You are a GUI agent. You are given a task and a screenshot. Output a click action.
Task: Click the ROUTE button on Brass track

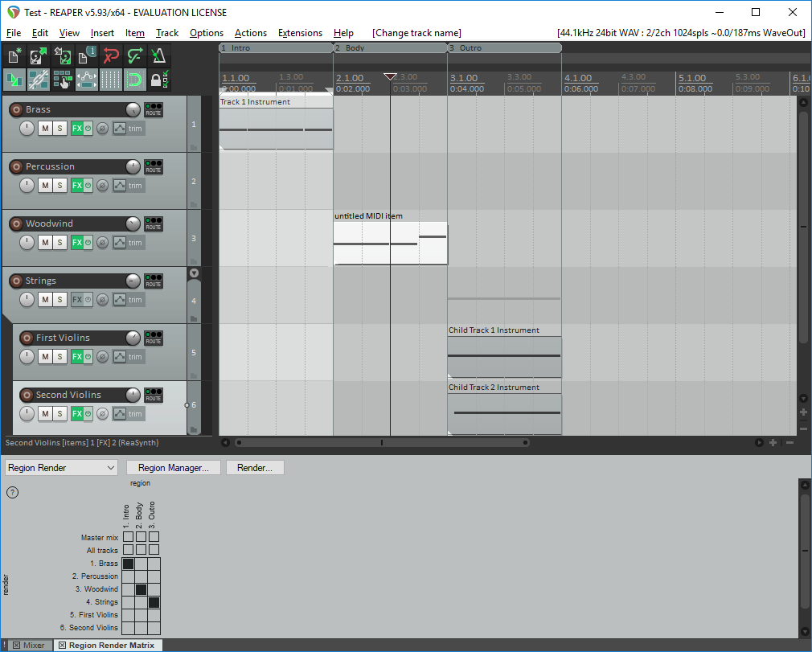pos(153,109)
